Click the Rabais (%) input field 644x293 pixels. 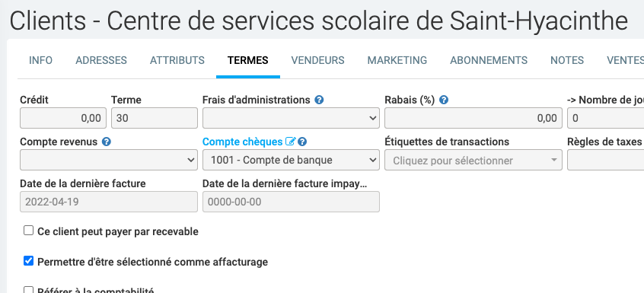pyautogui.click(x=473, y=118)
